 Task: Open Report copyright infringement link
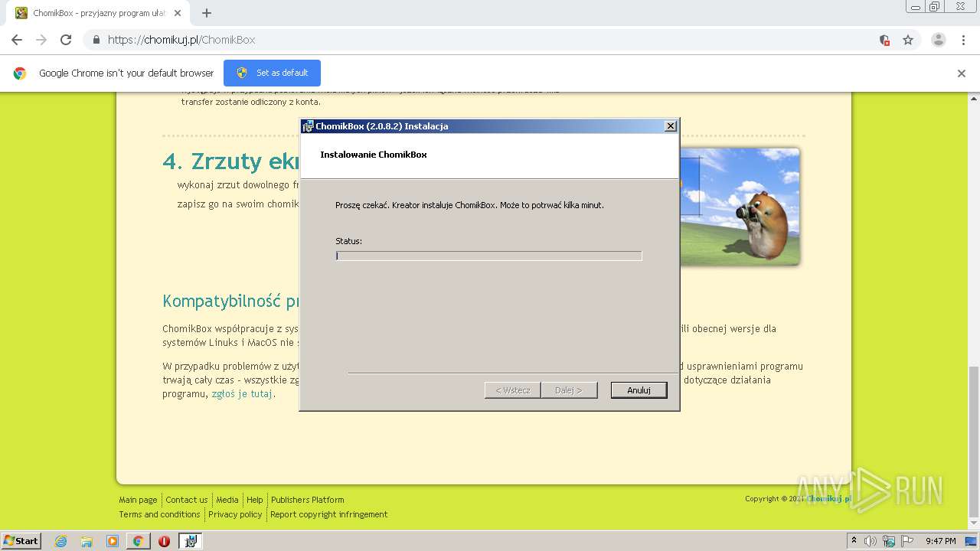[x=329, y=514]
